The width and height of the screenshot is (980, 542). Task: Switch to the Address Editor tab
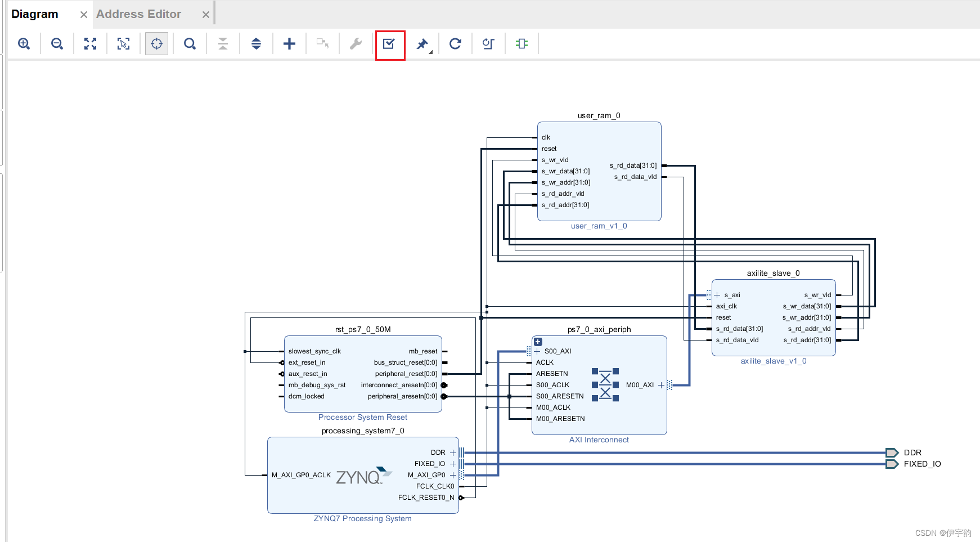coord(138,14)
